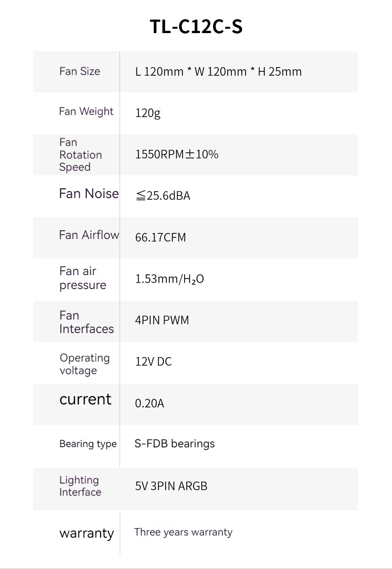Click the 0.20A current value
This screenshot has height=569, width=392.
[149, 403]
